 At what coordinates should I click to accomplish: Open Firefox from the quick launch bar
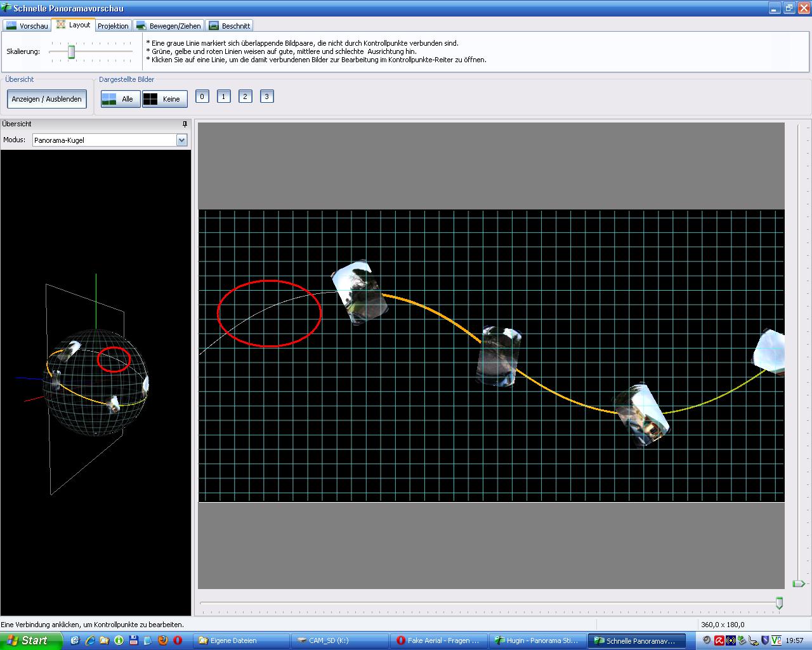pos(163,640)
